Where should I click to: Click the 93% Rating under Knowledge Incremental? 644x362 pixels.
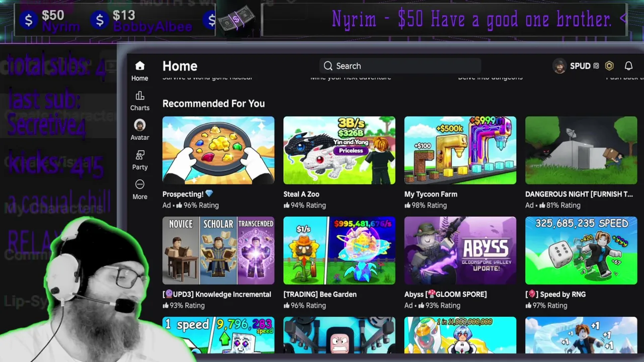(x=184, y=305)
